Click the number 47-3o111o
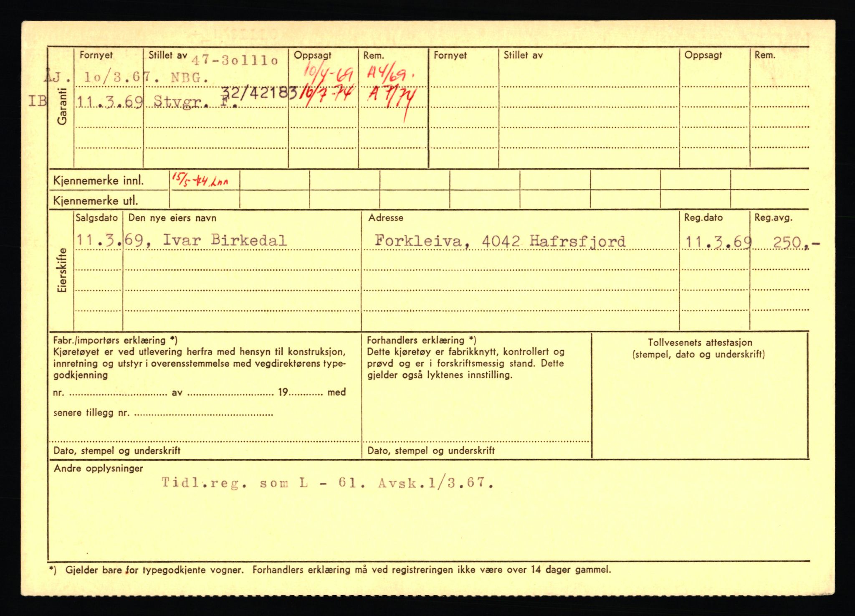The height and width of the screenshot is (616, 855). (235, 61)
